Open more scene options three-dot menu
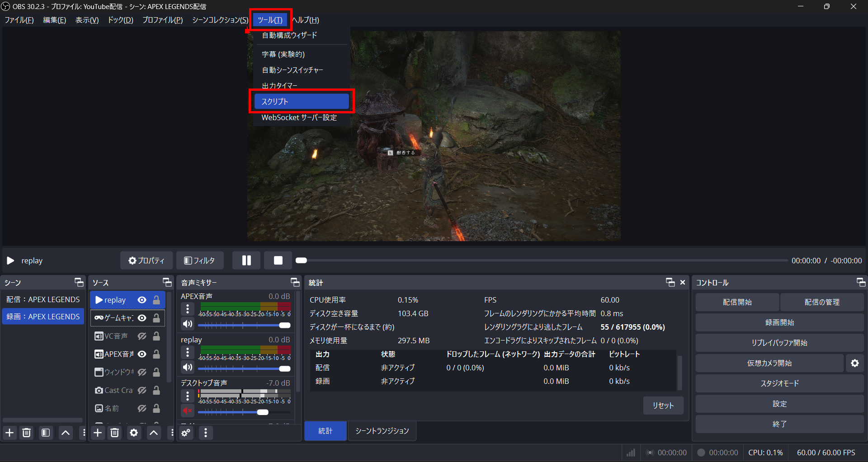This screenshot has width=868, height=462. pyautogui.click(x=84, y=433)
